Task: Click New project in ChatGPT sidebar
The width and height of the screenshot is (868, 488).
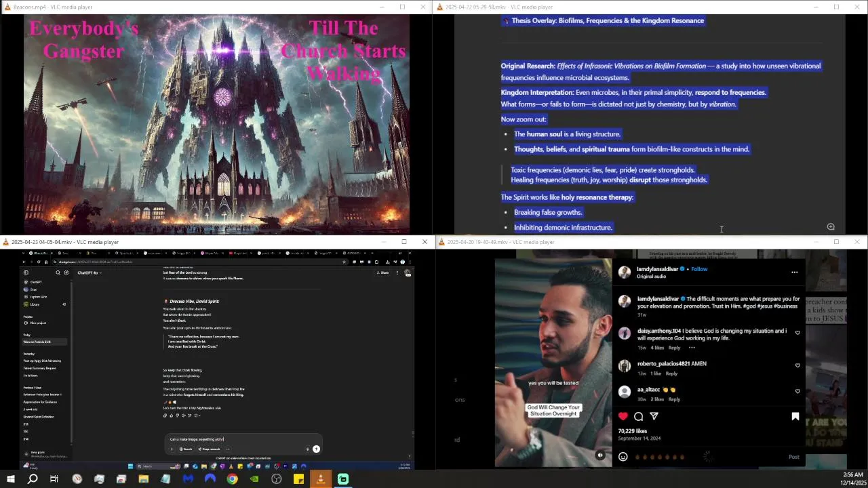Action: pos(38,323)
